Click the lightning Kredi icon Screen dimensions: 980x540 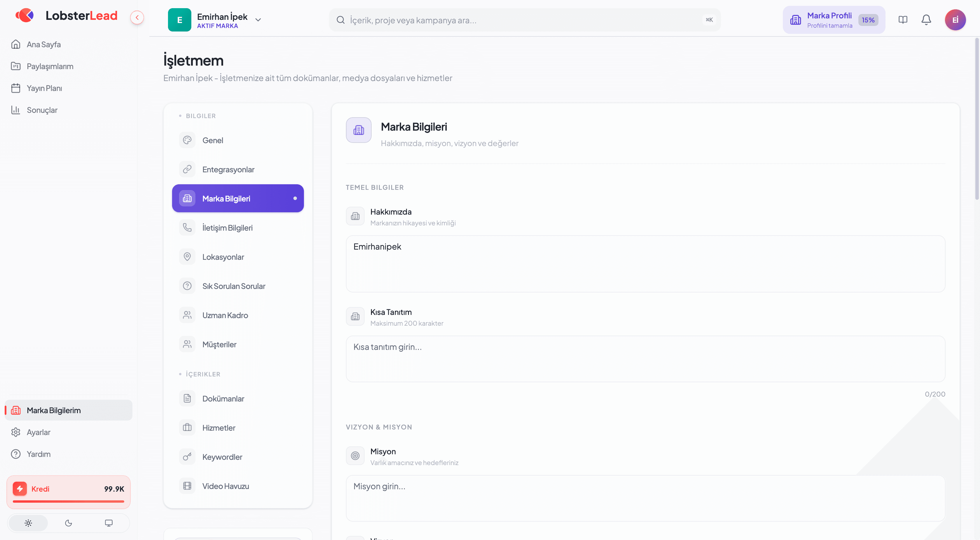pyautogui.click(x=20, y=489)
